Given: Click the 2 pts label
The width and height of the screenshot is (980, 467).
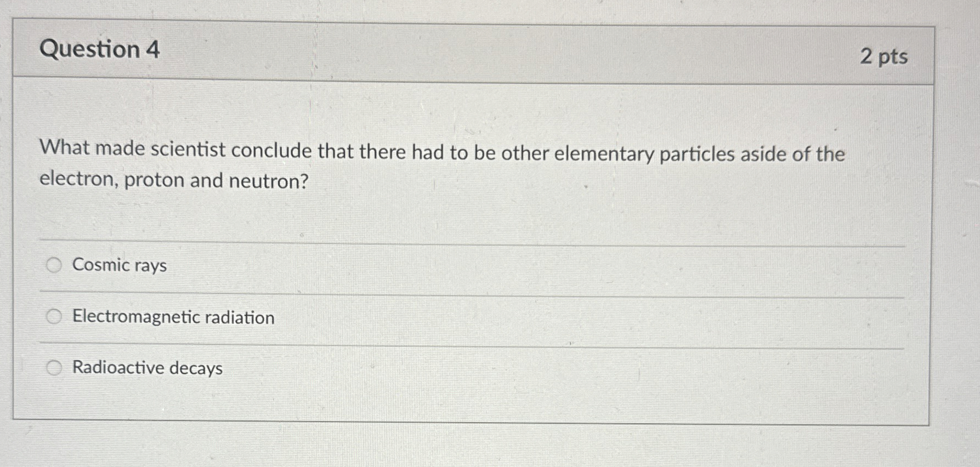Looking at the screenshot, I should click(x=887, y=57).
